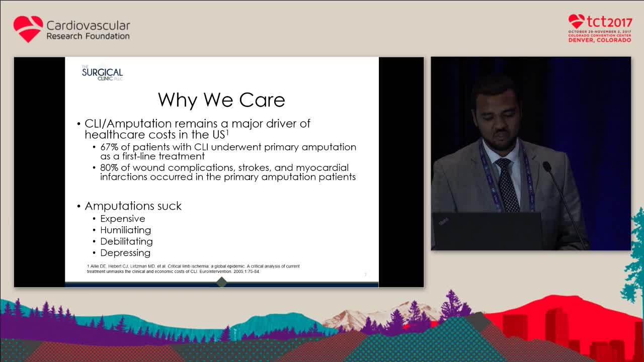Select the speaker video panel
The width and height of the screenshot is (644, 362).
531,153
